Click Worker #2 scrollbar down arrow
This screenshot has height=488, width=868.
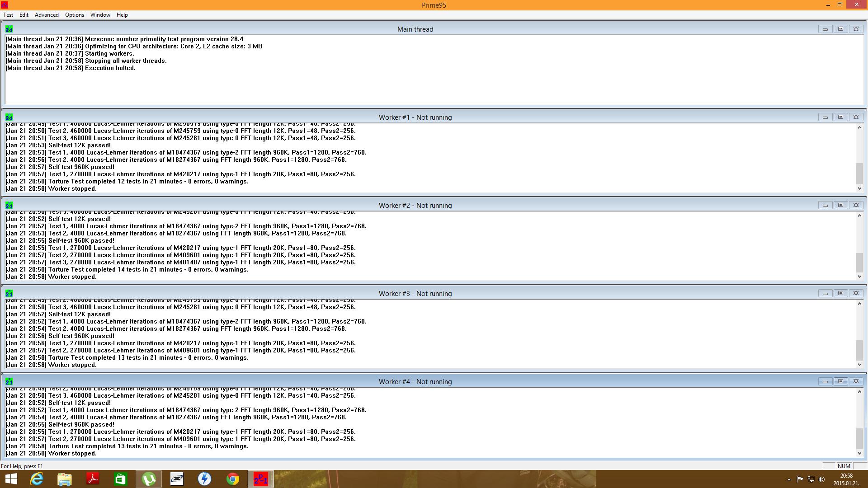click(x=859, y=277)
